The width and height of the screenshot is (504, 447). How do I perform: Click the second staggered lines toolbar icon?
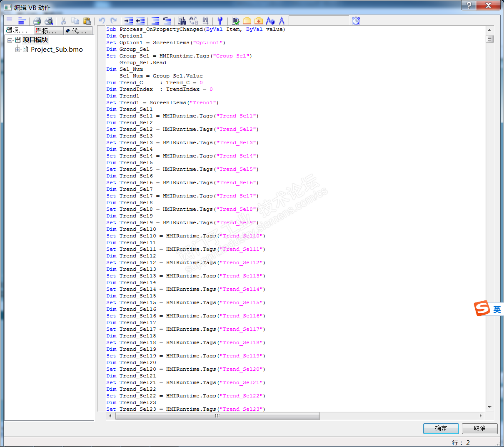(x=22, y=20)
